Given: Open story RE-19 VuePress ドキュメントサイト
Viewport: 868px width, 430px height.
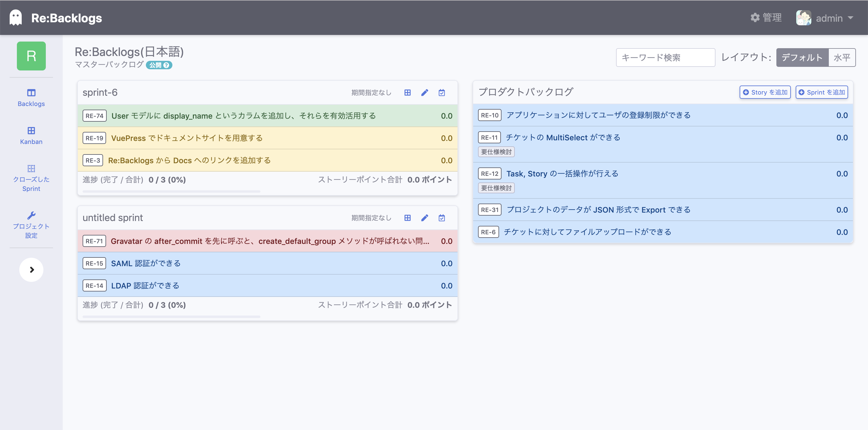Looking at the screenshot, I should click(x=268, y=138).
